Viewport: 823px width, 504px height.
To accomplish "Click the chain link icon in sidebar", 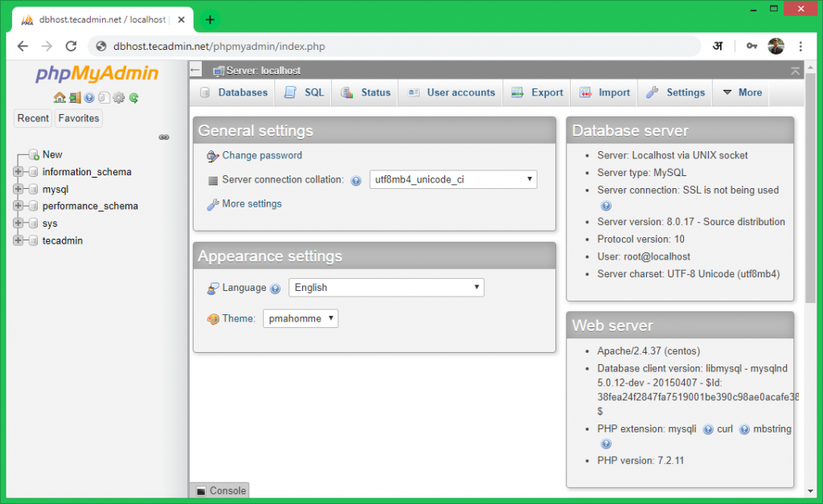I will pos(164,137).
